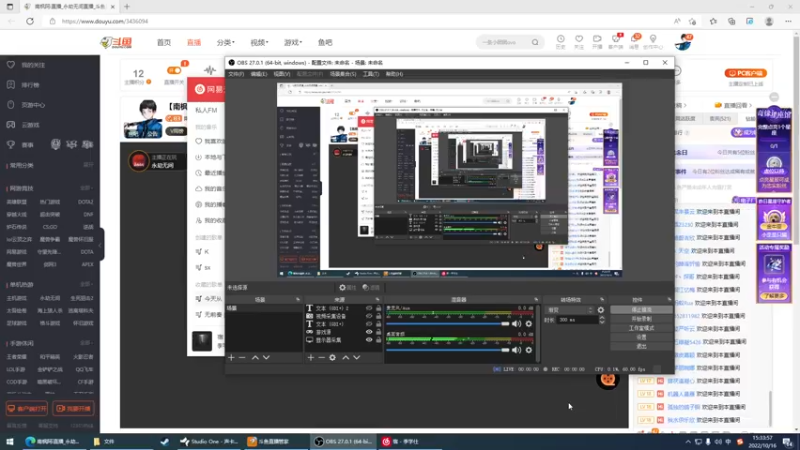Pop out the Scenes dock header icon
Screen dimensions: 800x450
(x=298, y=299)
